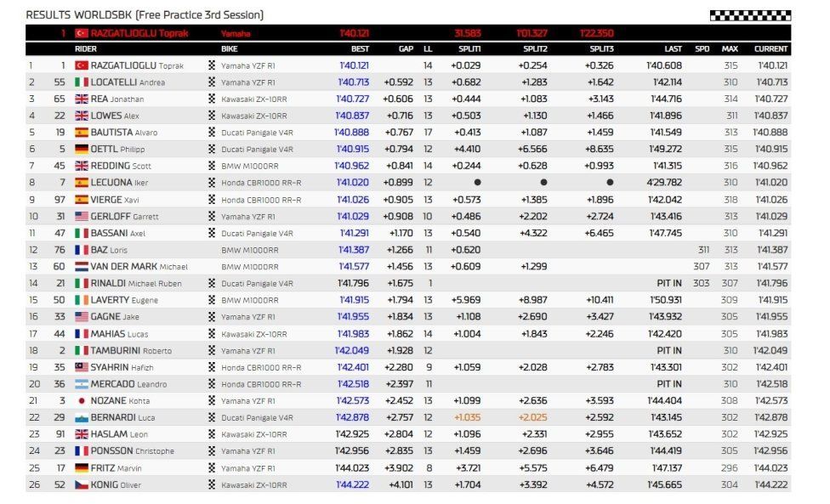Click the orange +2.025 split for BERNARDI
This screenshot has width=830, height=504.
pyautogui.click(x=532, y=418)
